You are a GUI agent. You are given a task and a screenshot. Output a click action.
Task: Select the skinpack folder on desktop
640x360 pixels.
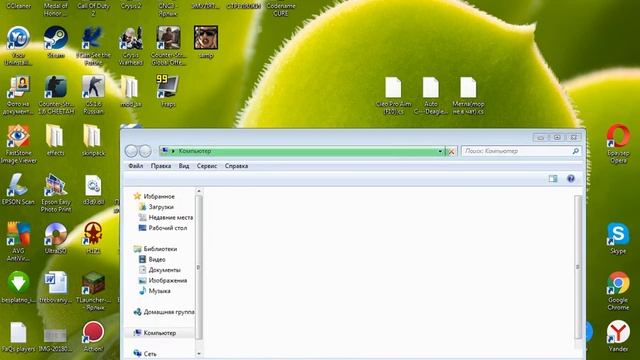[93, 140]
